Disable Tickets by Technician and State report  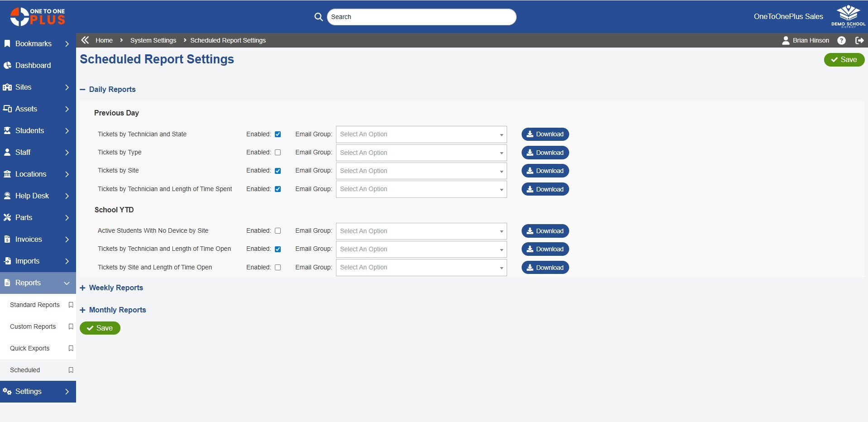coord(278,134)
